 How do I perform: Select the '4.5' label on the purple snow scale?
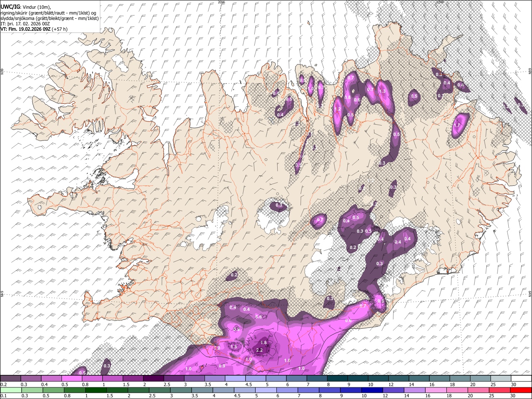tap(249, 384)
